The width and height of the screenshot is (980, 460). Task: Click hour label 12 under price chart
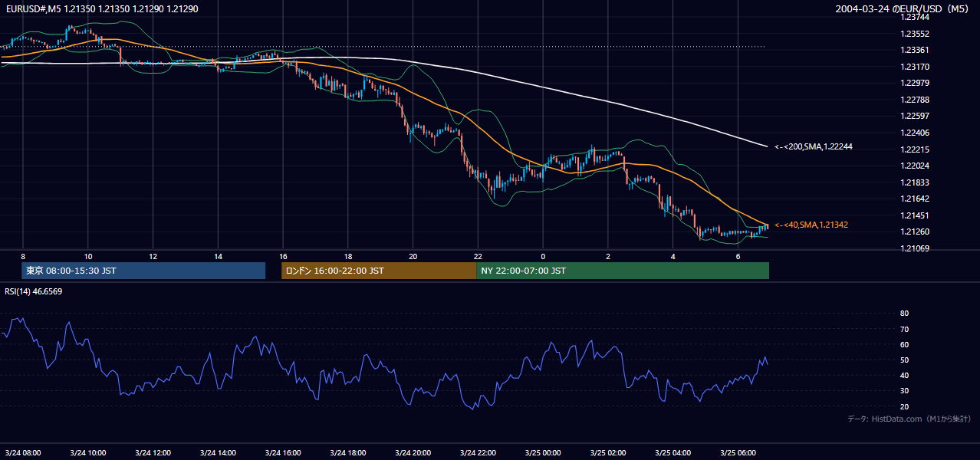[153, 256]
